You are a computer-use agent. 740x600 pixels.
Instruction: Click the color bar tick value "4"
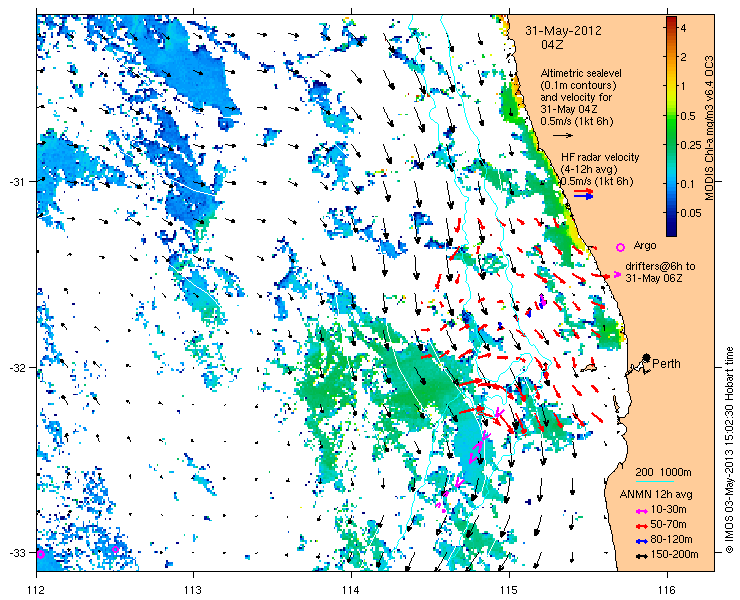click(683, 28)
